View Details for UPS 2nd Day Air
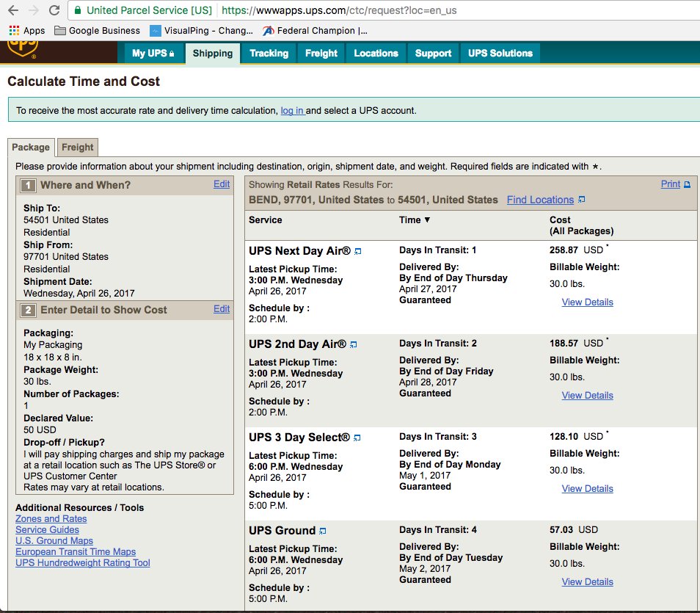The height and width of the screenshot is (613, 700). coord(587,396)
